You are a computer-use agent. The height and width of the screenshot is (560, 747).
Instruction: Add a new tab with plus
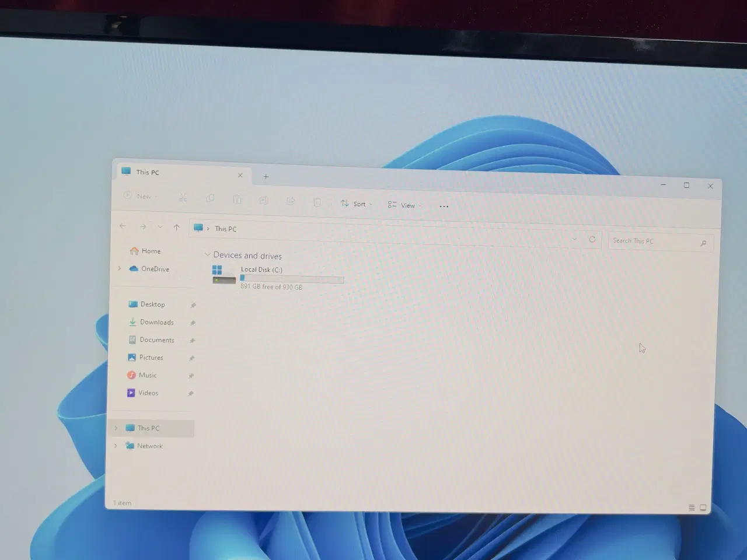[266, 176]
